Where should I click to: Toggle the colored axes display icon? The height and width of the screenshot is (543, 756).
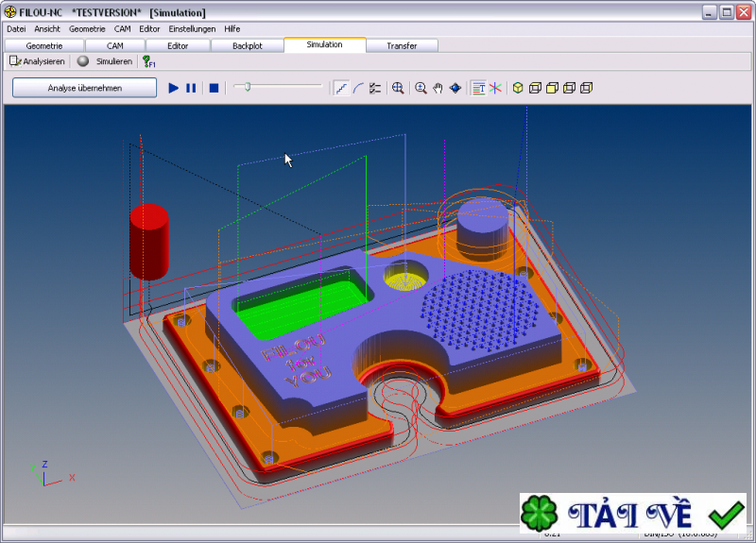[x=494, y=88]
